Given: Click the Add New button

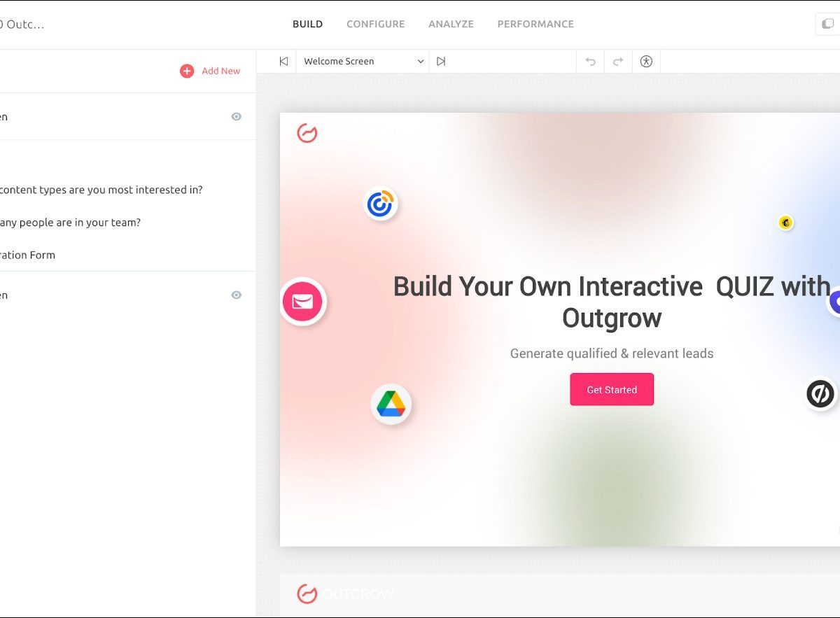Looking at the screenshot, I should point(210,71).
